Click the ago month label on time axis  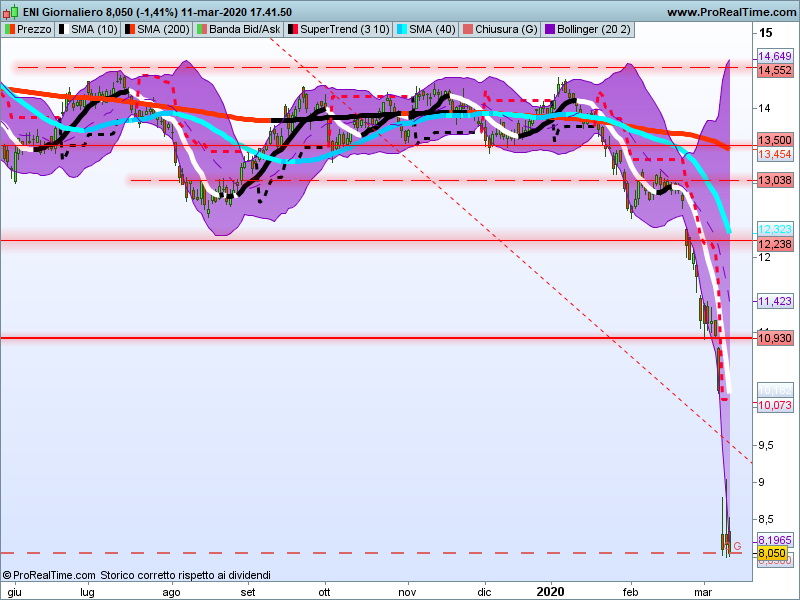171,592
